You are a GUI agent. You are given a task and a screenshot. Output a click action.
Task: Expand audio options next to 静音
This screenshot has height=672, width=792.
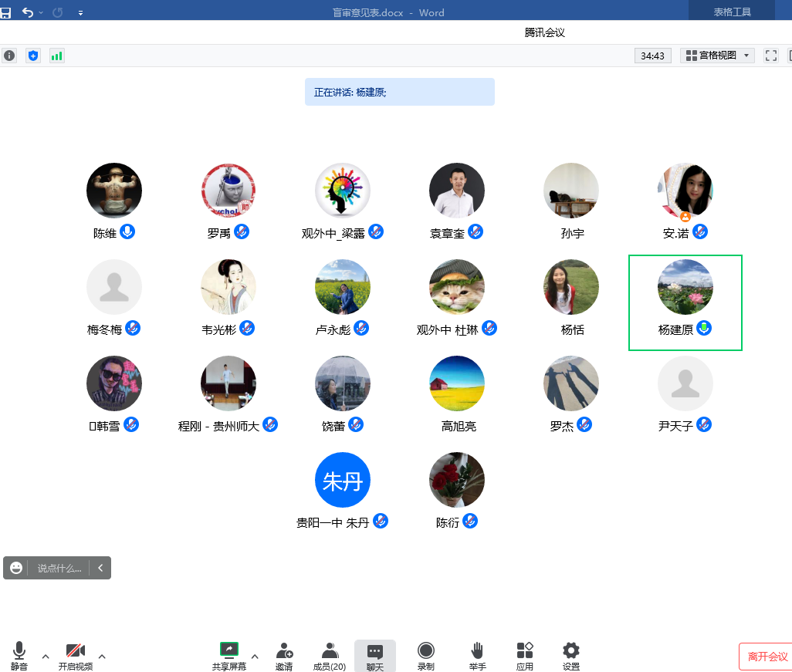[x=46, y=657]
